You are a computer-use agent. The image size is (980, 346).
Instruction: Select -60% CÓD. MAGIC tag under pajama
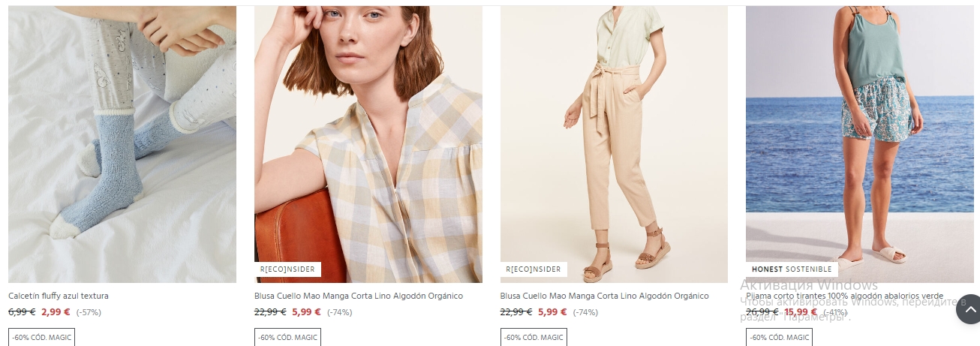(x=780, y=337)
